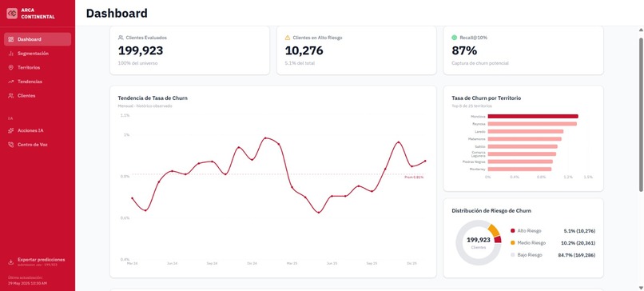Click the 'Dic 25' x-axis label
This screenshot has width=644, height=291.
tap(411, 264)
